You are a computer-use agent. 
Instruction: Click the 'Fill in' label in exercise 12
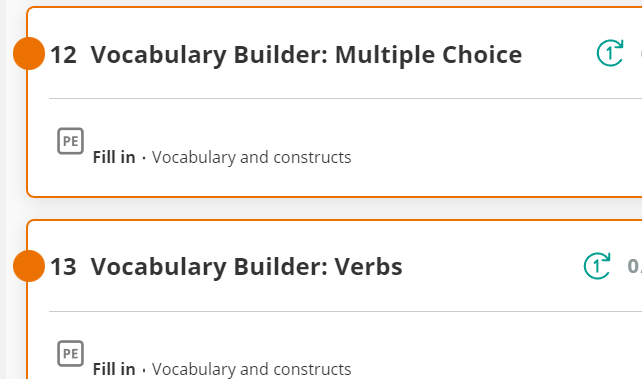point(114,157)
